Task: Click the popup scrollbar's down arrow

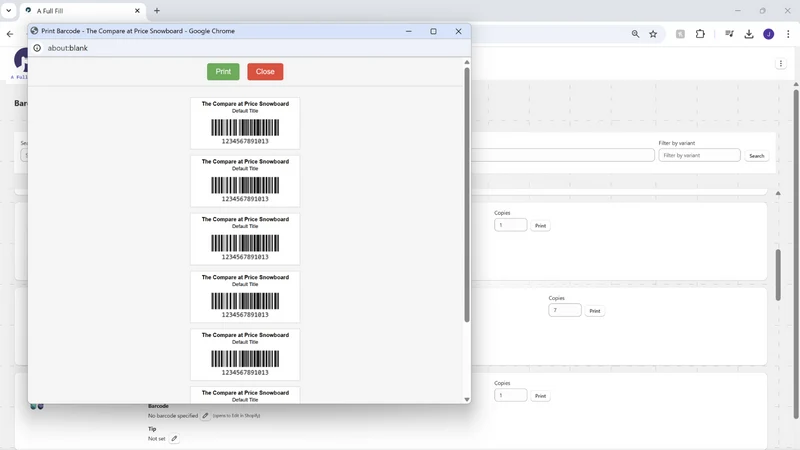Action: (x=467, y=399)
